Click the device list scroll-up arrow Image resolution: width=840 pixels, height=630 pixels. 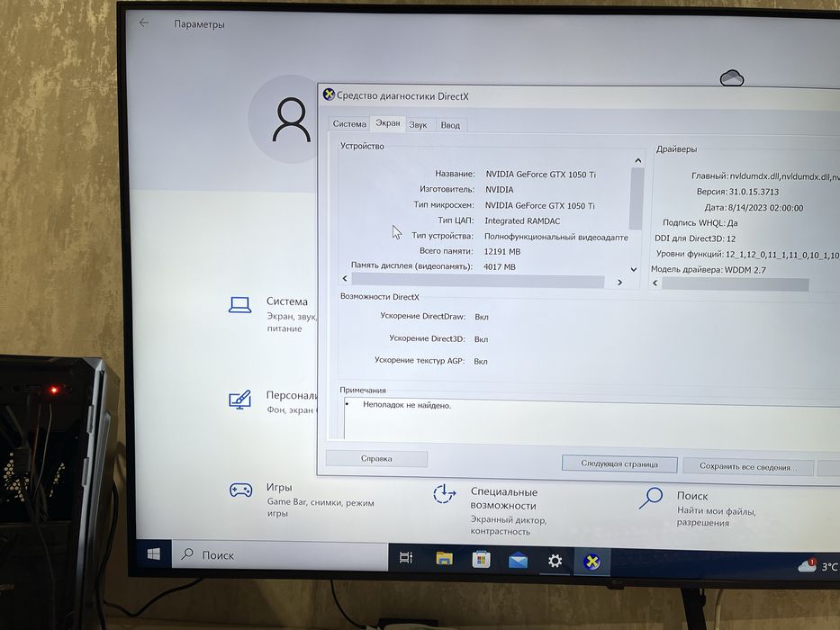click(637, 161)
